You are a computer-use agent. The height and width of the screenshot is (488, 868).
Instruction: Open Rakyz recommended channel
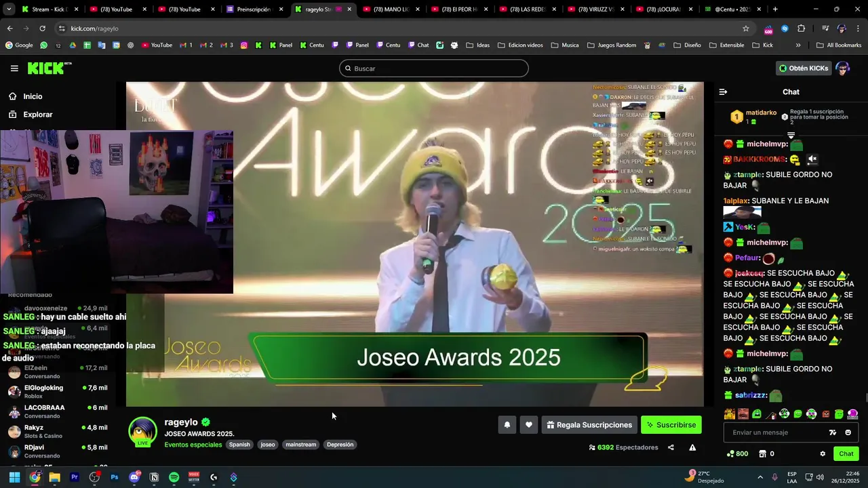point(58,431)
